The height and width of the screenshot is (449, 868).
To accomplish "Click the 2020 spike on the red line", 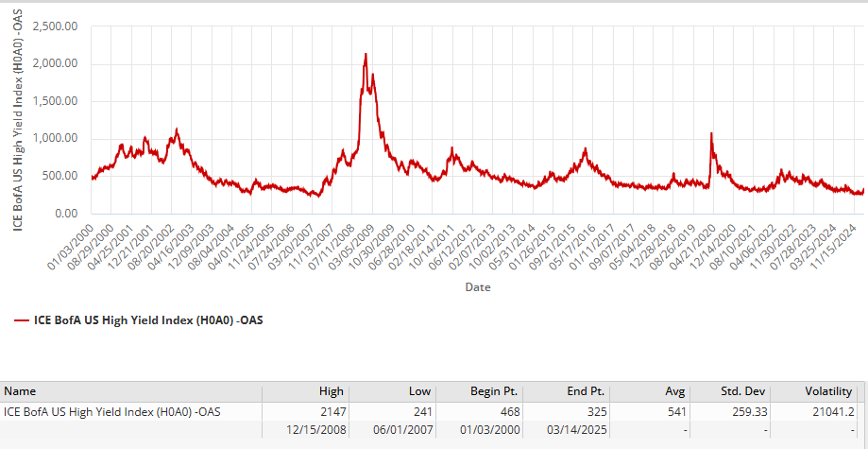I will (711, 133).
